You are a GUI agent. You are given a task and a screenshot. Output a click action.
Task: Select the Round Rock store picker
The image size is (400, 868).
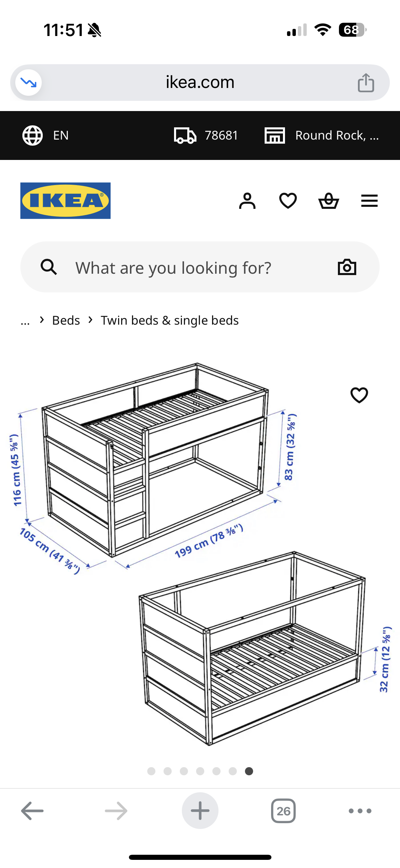pos(322,135)
